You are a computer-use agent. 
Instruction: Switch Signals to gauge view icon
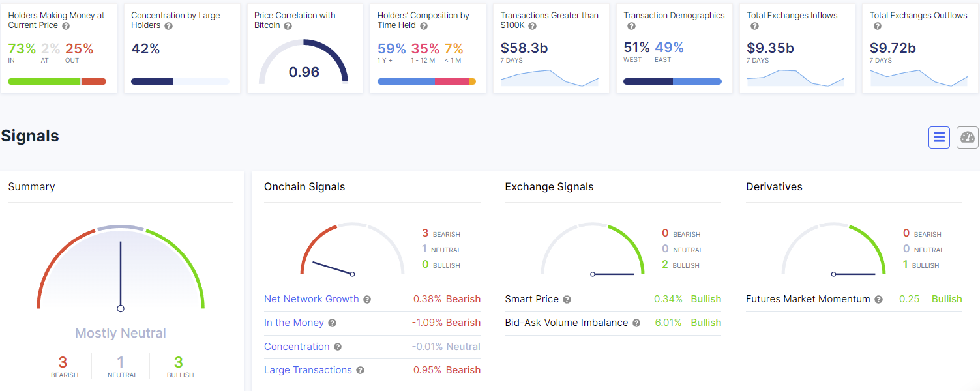pos(968,137)
